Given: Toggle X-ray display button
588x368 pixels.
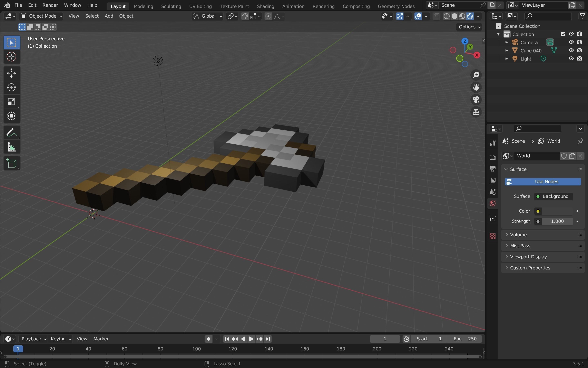Looking at the screenshot, I should pyautogui.click(x=436, y=16).
